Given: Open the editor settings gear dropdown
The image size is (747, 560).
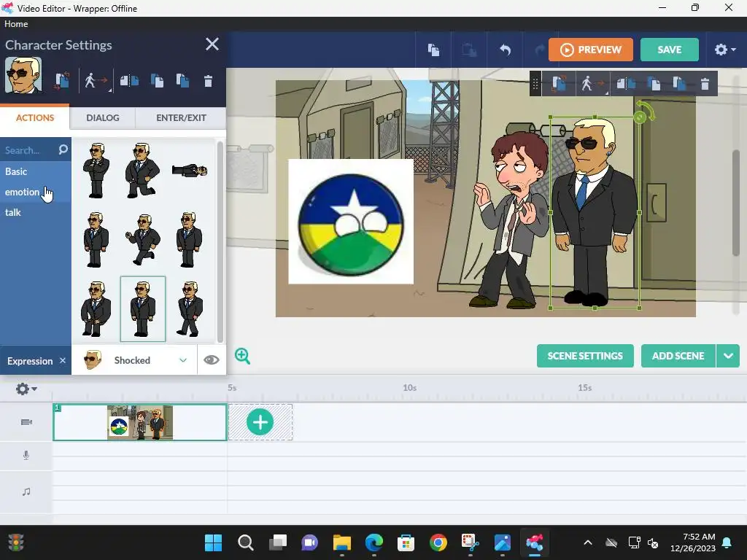Looking at the screenshot, I should click(725, 50).
